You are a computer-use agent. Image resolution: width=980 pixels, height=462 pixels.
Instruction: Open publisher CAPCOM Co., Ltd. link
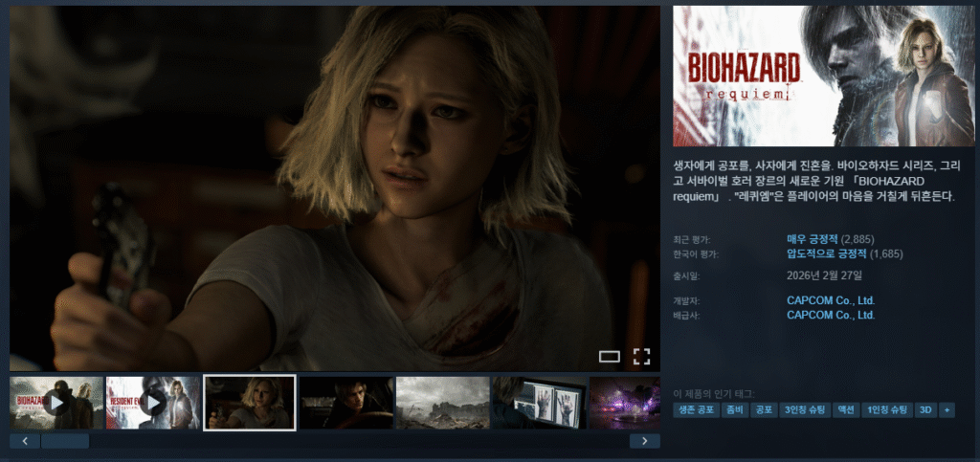point(831,315)
